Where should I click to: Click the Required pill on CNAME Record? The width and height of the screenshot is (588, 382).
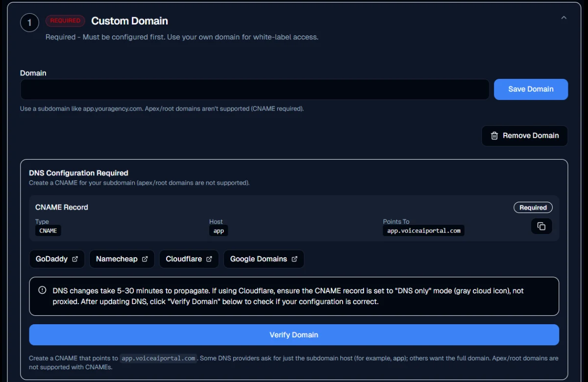click(x=533, y=207)
